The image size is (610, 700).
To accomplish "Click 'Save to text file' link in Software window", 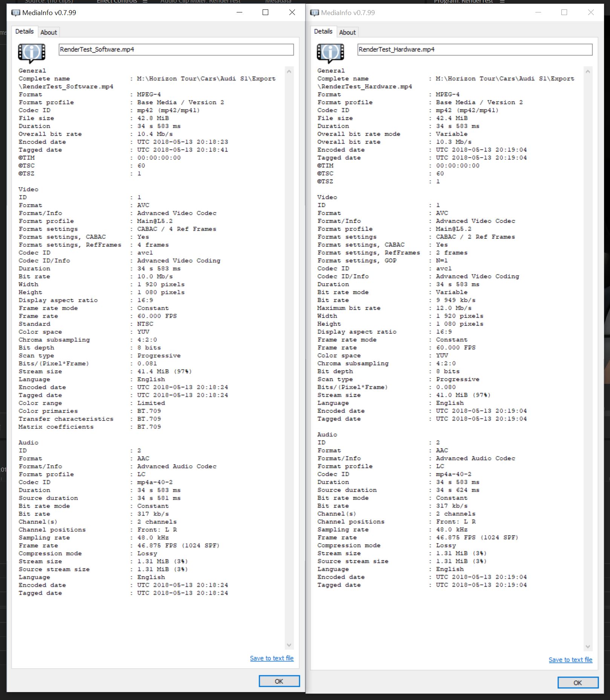I will pyautogui.click(x=272, y=658).
